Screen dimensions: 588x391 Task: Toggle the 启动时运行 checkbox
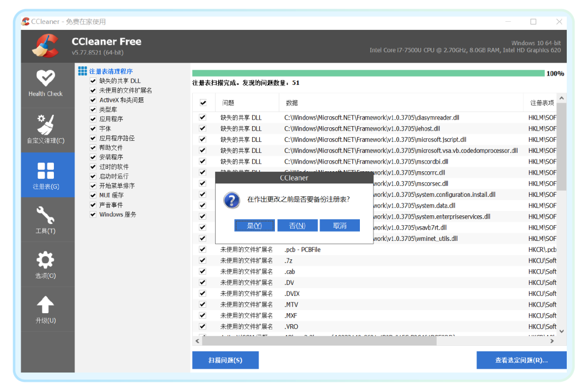tap(93, 176)
